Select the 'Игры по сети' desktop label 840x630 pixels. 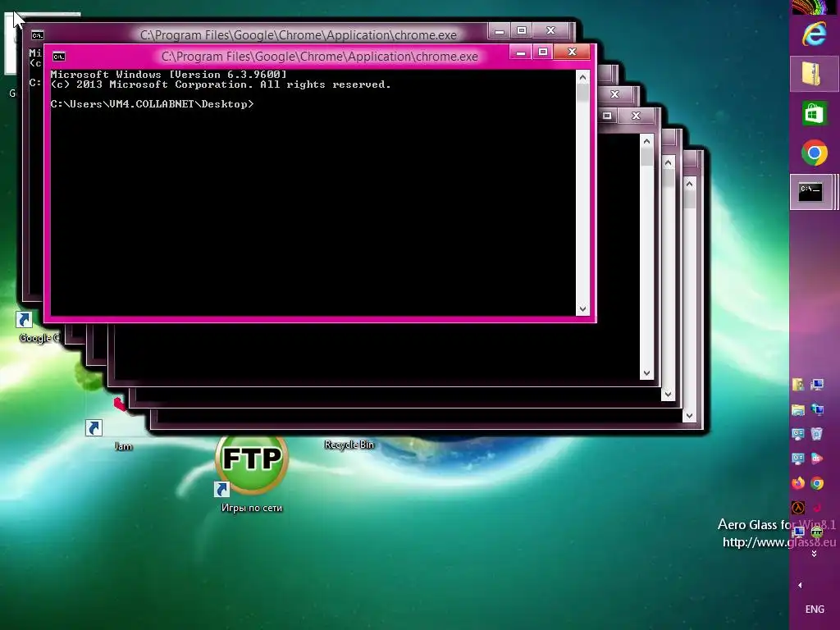point(252,508)
